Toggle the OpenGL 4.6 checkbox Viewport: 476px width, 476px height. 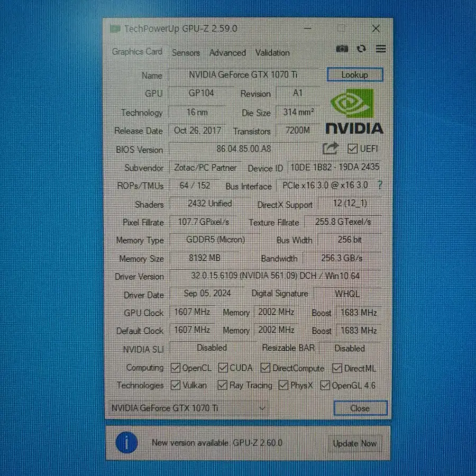pos(325,385)
